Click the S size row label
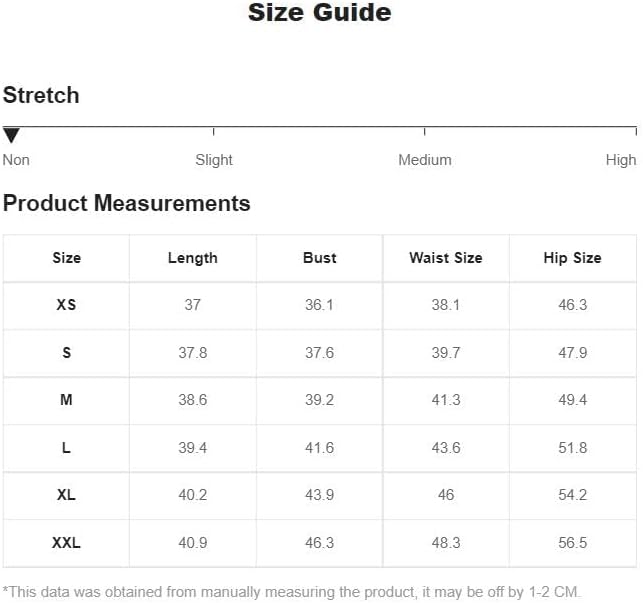The height and width of the screenshot is (603, 643). coord(66,352)
